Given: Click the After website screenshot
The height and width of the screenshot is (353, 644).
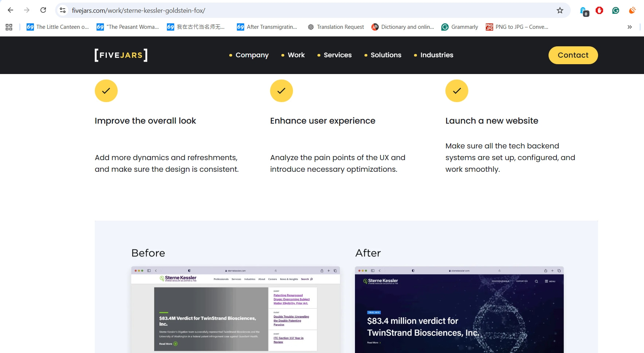Looking at the screenshot, I should click(459, 310).
